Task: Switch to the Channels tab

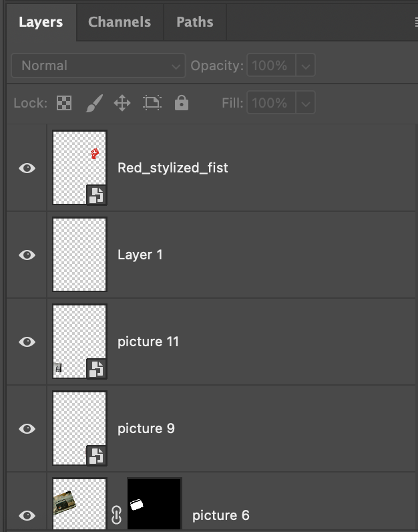Action: point(120,22)
